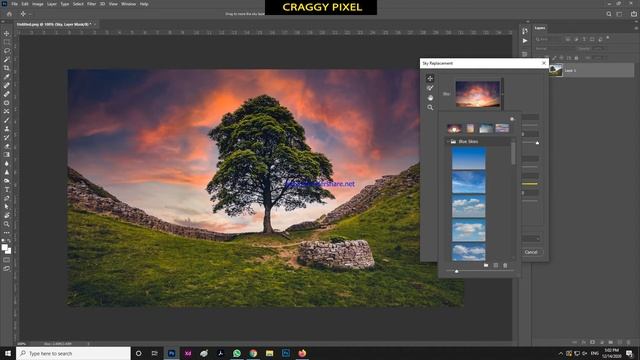Select the Zoom tool in the left toolbar
This screenshot has height=360, width=640.
7,224
